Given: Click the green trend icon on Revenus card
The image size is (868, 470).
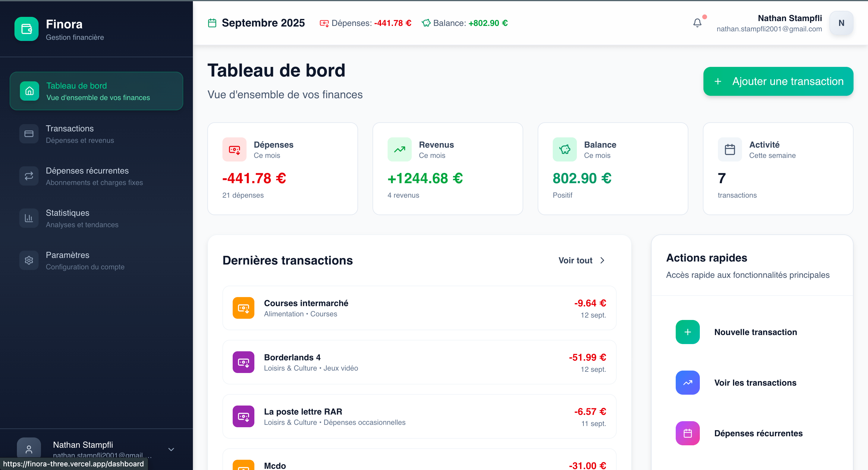Looking at the screenshot, I should click(400, 149).
